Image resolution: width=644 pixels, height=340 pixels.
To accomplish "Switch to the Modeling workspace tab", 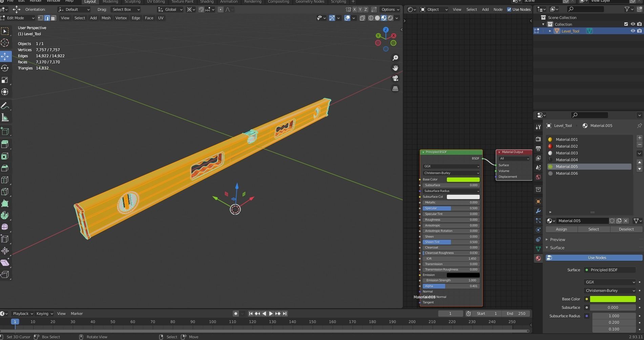I will click(110, 2).
